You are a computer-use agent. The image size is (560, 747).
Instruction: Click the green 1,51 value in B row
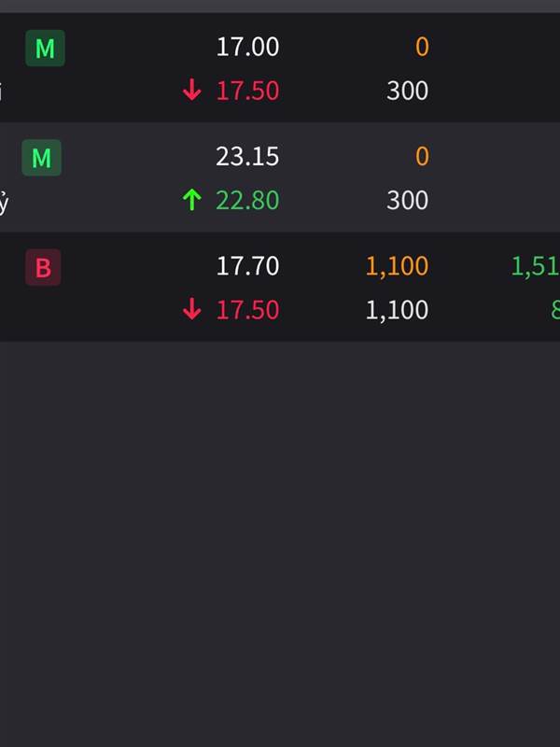pos(536,266)
